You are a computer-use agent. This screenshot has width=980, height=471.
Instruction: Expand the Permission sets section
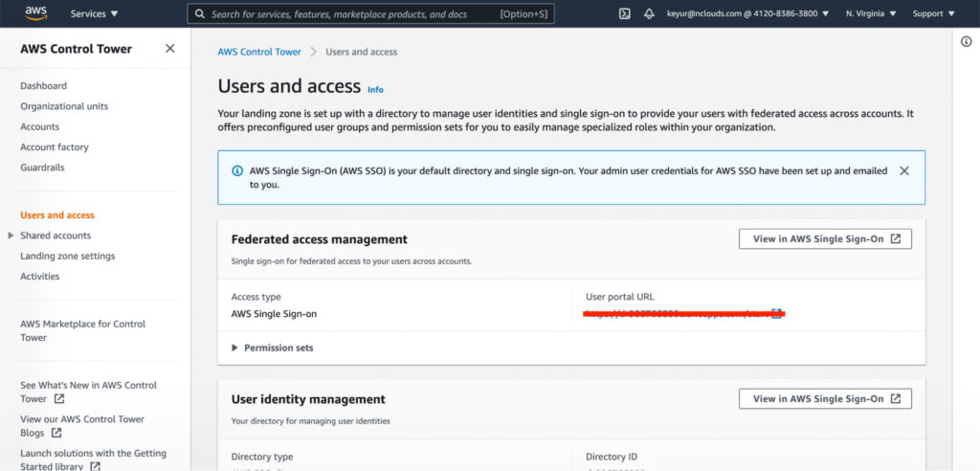(x=273, y=348)
